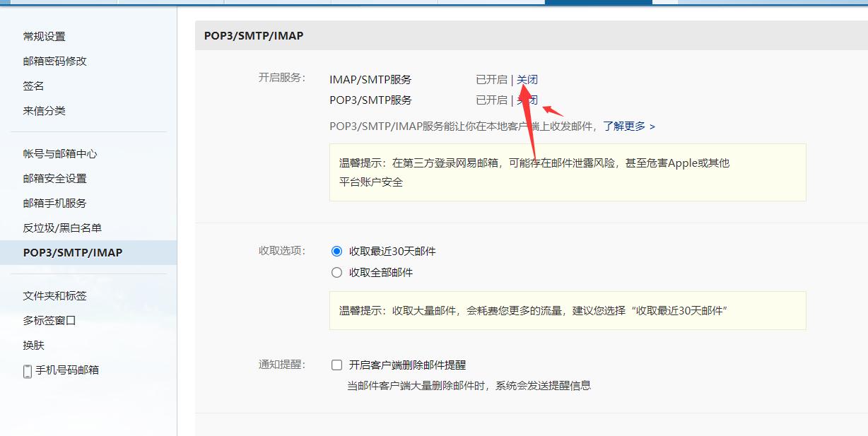Select the POP3/SMTP/IMAP sidebar entry
868x436 pixels.
(72, 252)
